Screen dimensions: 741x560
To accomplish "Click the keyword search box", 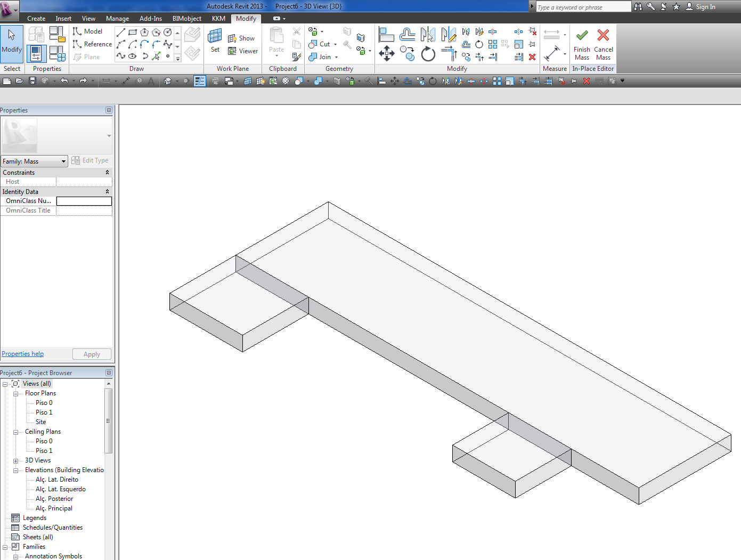I will (583, 7).
